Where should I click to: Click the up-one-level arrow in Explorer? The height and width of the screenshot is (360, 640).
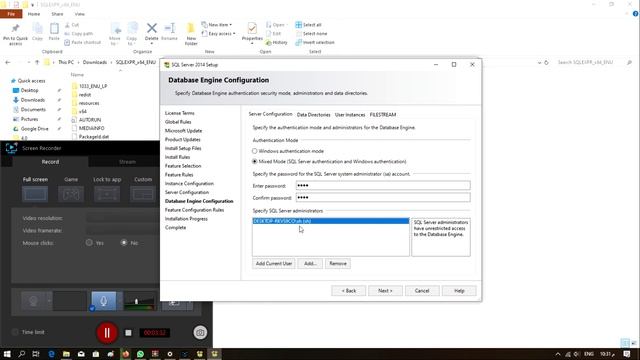pos(37,62)
